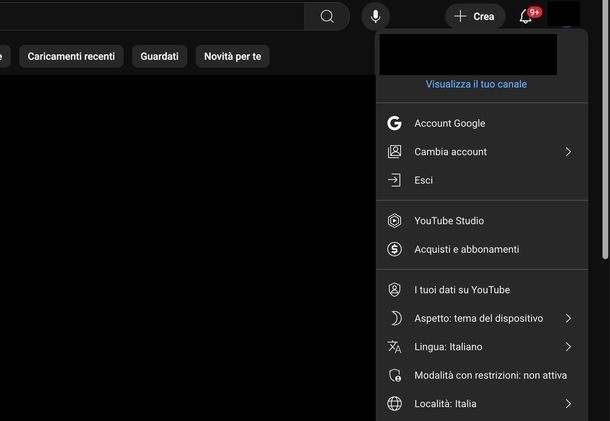Click the page vertical scrollbar
The height and width of the screenshot is (421, 610).
pyautogui.click(x=605, y=130)
